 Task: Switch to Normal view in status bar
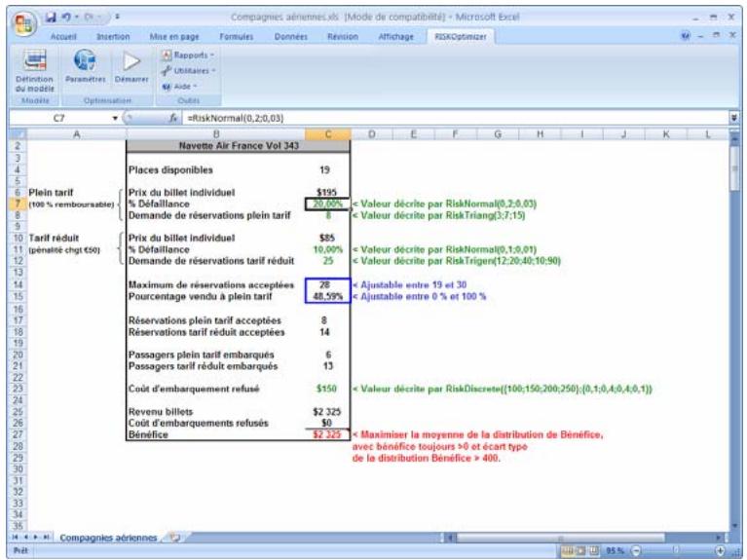[568, 551]
